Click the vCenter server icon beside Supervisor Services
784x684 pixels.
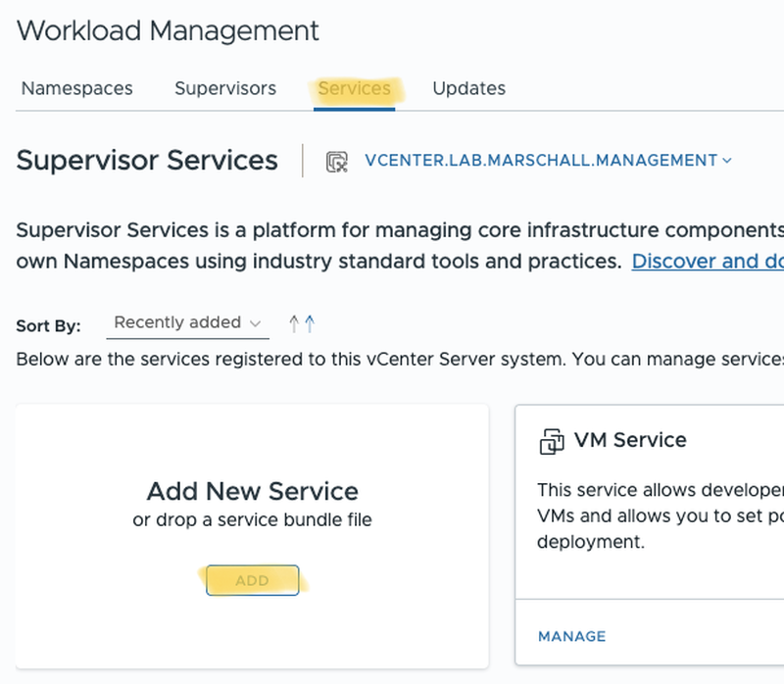coord(337,161)
